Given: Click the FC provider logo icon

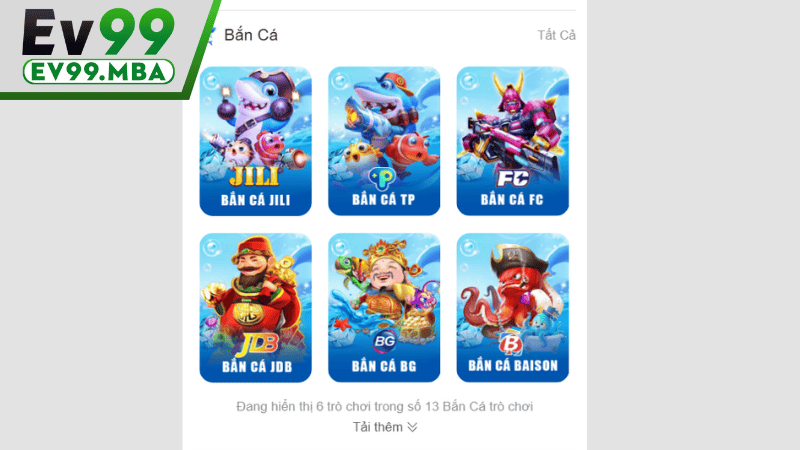Looking at the screenshot, I should (513, 178).
